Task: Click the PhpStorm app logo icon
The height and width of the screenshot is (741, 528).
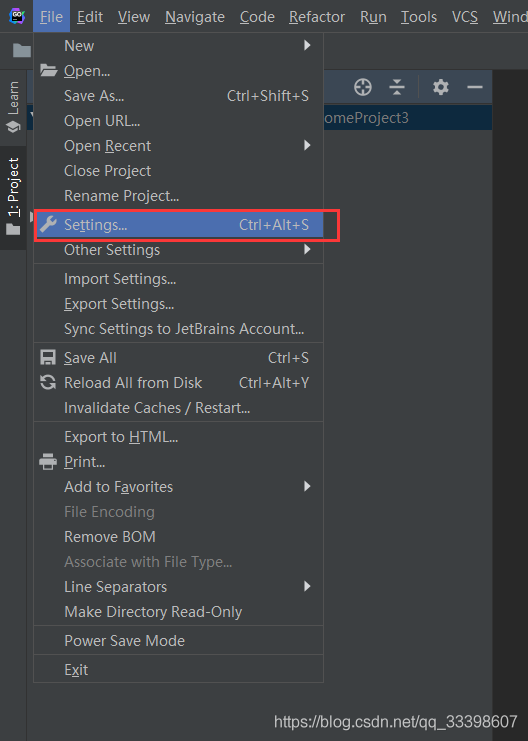Action: 17,17
